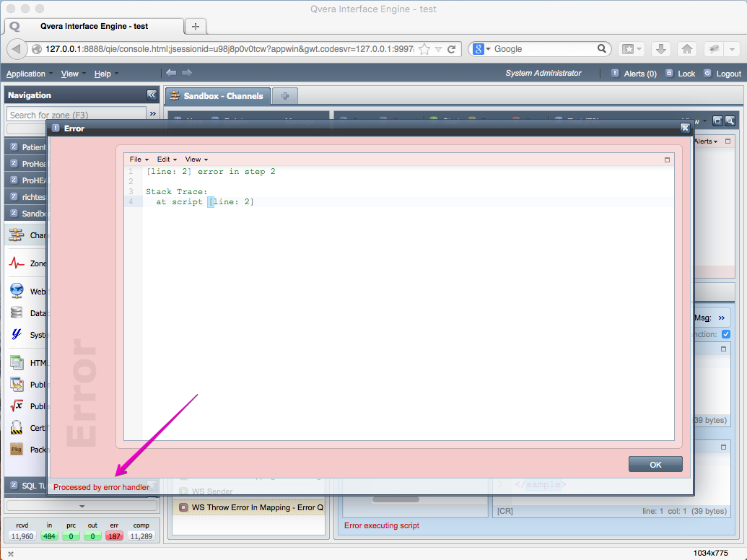The height and width of the screenshot is (560, 747).
Task: Open Published functions square-root icon
Action: (x=16, y=406)
